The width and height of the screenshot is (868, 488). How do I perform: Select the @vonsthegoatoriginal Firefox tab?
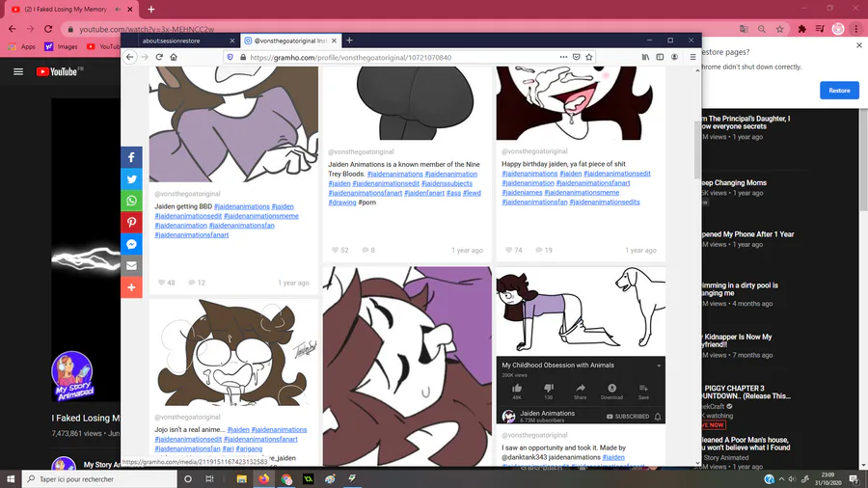coord(290,41)
